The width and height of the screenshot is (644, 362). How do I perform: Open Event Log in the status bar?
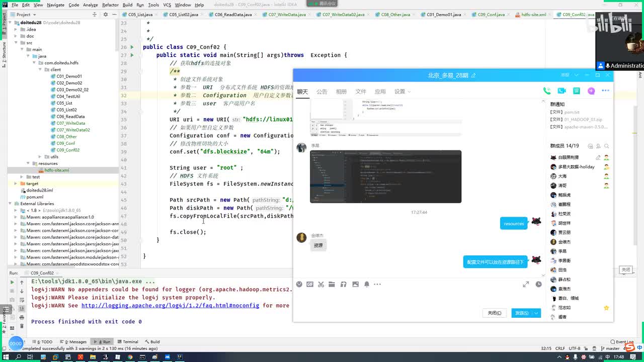(622, 342)
